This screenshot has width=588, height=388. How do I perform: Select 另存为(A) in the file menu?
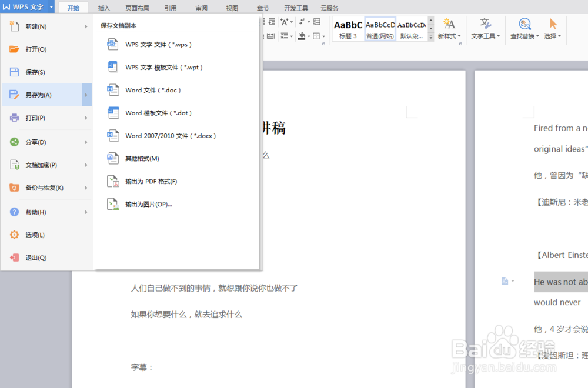point(47,95)
